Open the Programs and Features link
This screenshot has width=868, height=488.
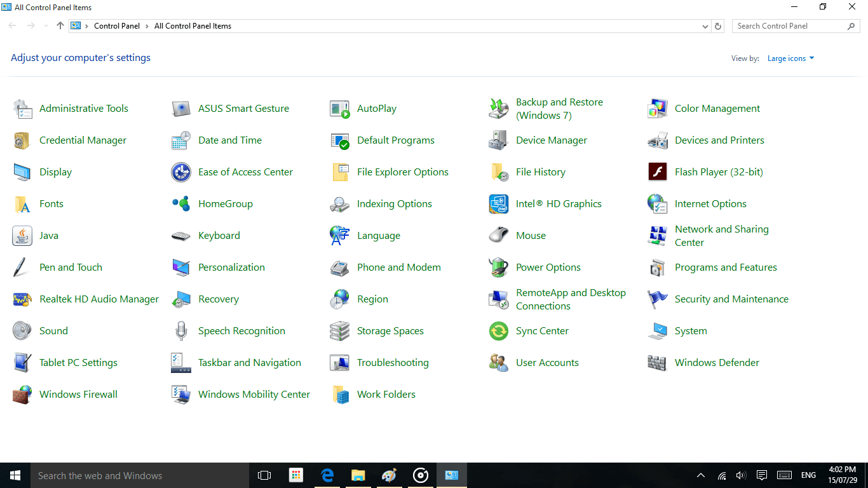(726, 268)
